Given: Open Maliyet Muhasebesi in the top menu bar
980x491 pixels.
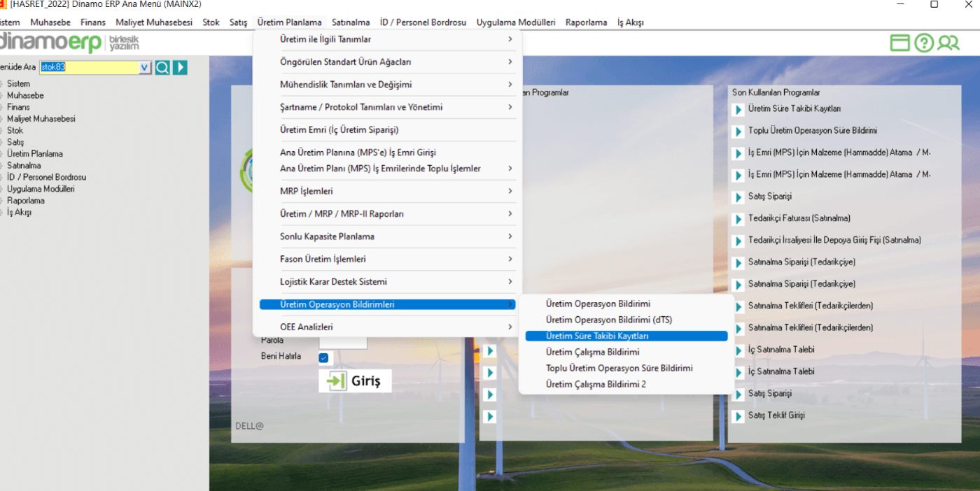Looking at the screenshot, I should click(154, 22).
